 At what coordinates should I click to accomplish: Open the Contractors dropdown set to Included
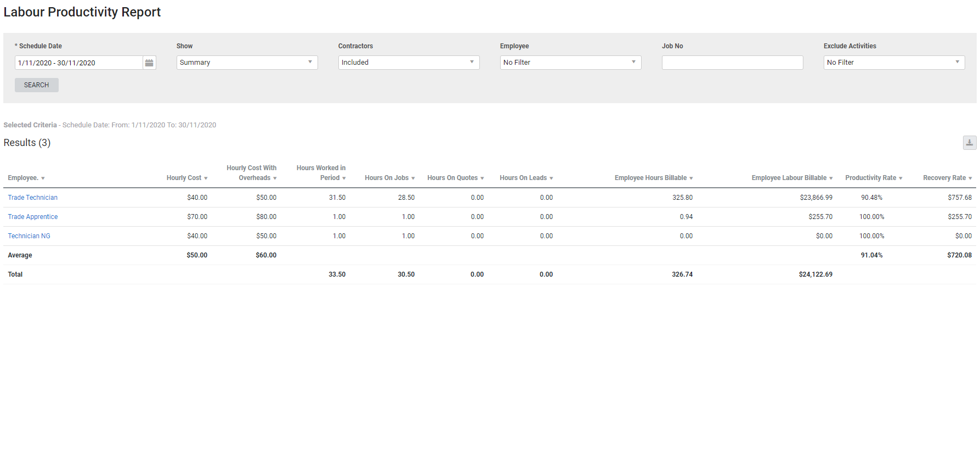[409, 63]
